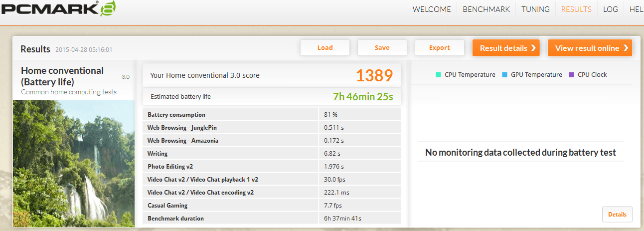Click the result timestamp 2015-04-28 05:16:01
The image size is (644, 231).
83,49
